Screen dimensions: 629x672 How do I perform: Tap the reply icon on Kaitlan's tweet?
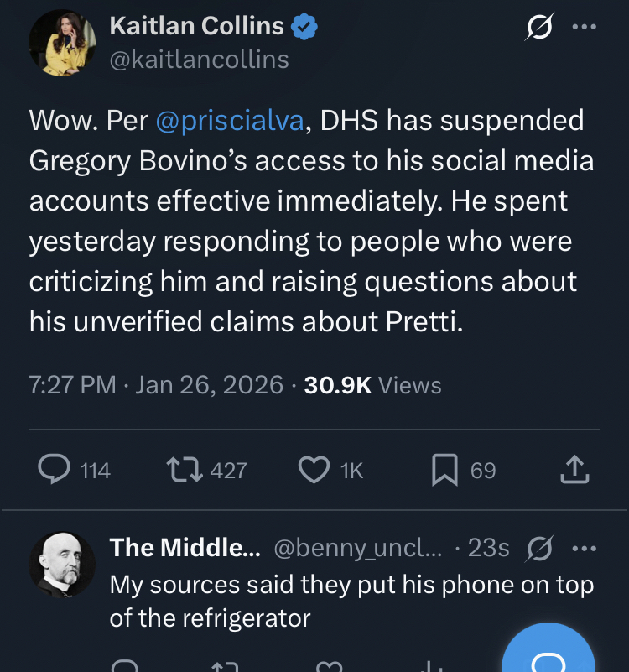(54, 470)
